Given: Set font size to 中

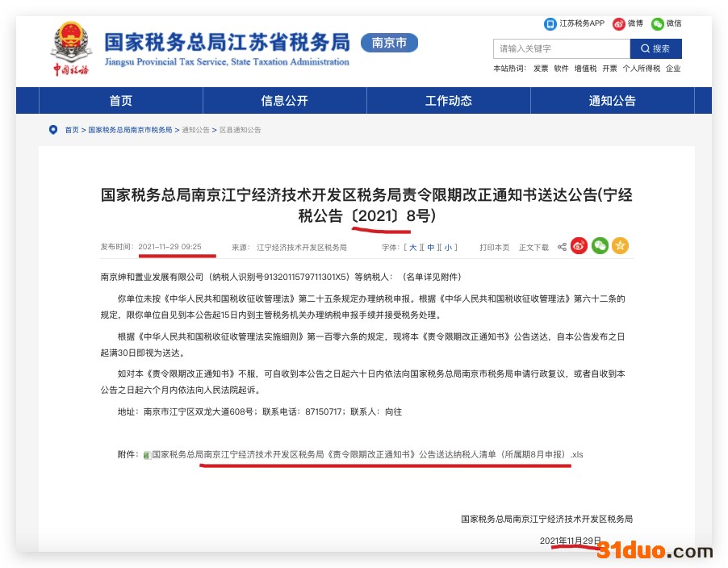Looking at the screenshot, I should (430, 248).
